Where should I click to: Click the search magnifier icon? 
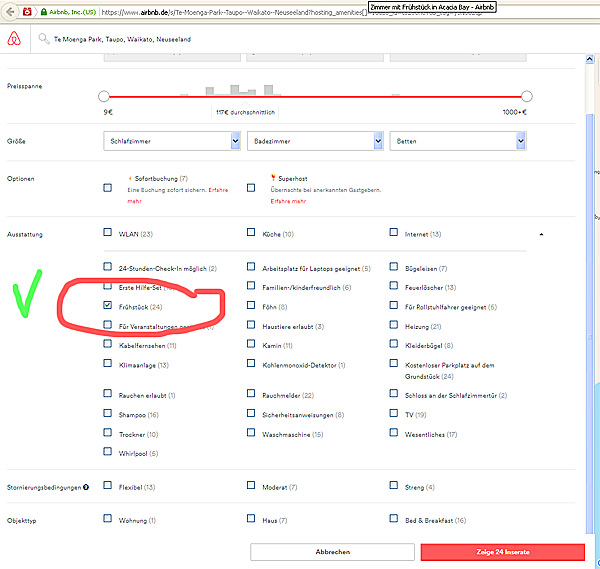click(44, 39)
